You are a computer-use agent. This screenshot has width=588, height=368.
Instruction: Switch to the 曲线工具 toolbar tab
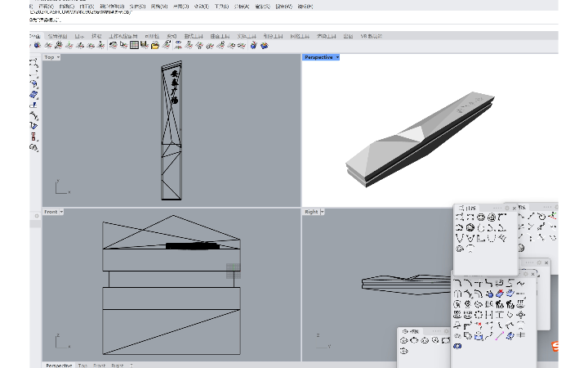(194, 36)
